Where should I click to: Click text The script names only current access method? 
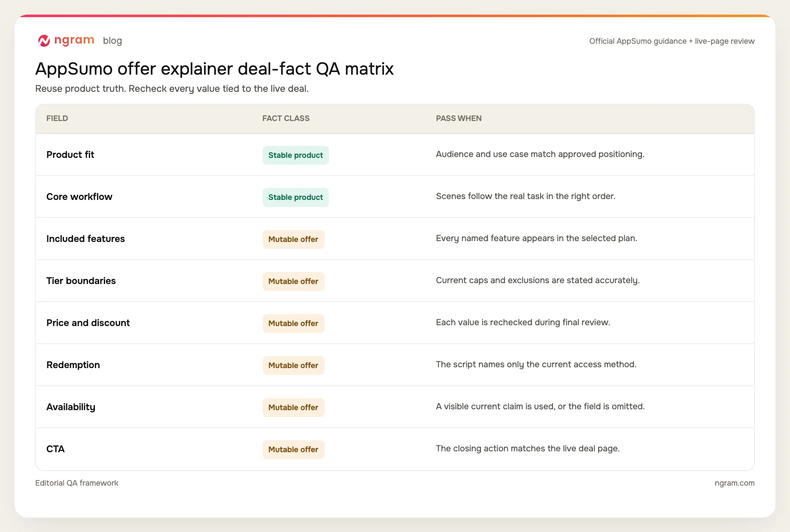coord(536,365)
